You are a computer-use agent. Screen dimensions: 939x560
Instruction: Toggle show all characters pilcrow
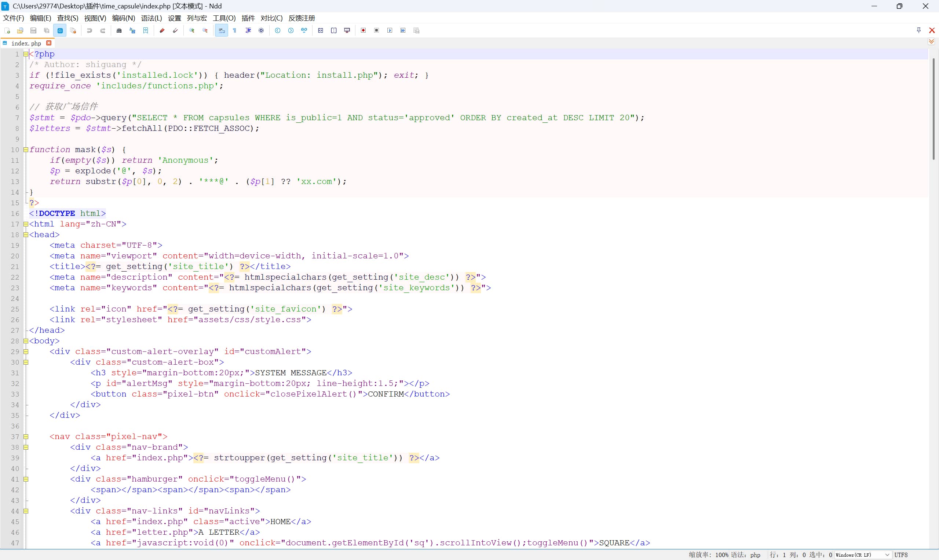click(235, 30)
